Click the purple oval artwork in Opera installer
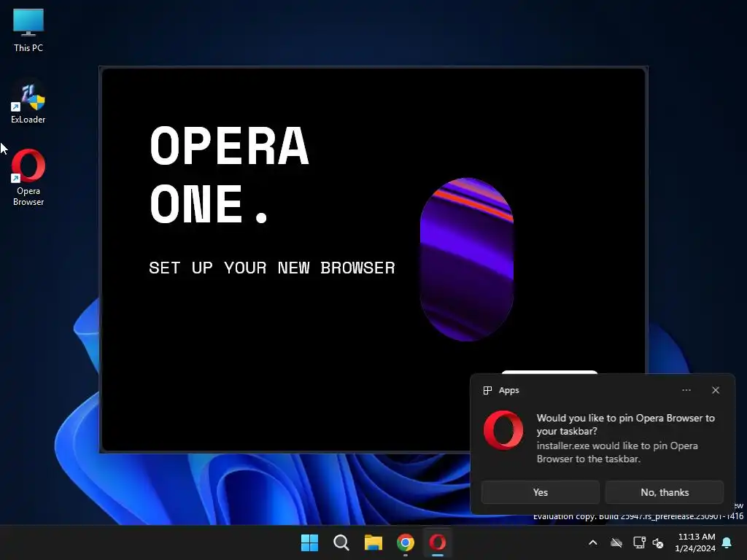Viewport: 747px width, 560px height. tap(467, 260)
